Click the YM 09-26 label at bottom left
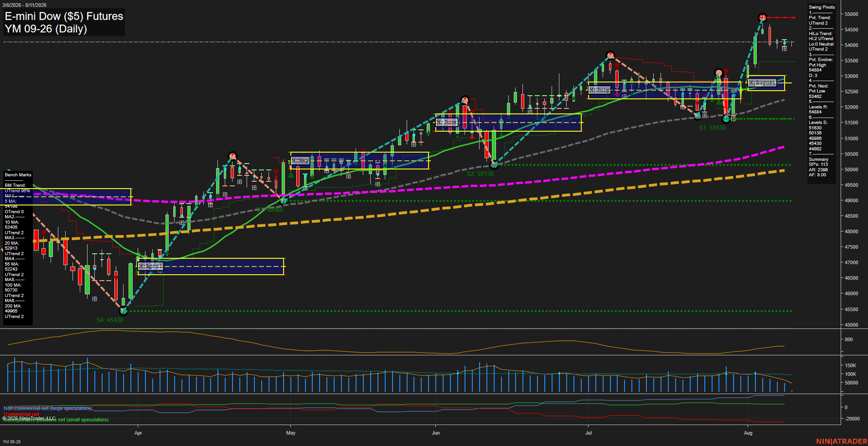The height and width of the screenshot is (446, 868). pyautogui.click(x=11, y=441)
